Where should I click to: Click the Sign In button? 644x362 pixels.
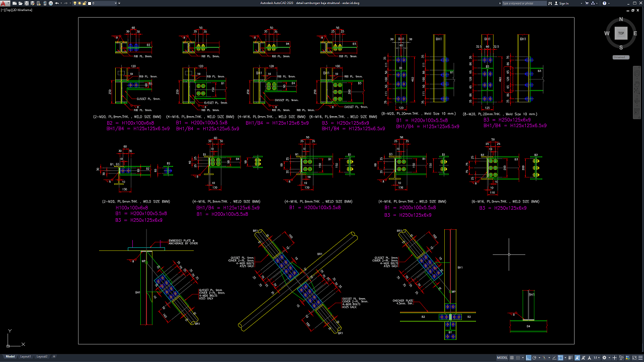point(564,3)
